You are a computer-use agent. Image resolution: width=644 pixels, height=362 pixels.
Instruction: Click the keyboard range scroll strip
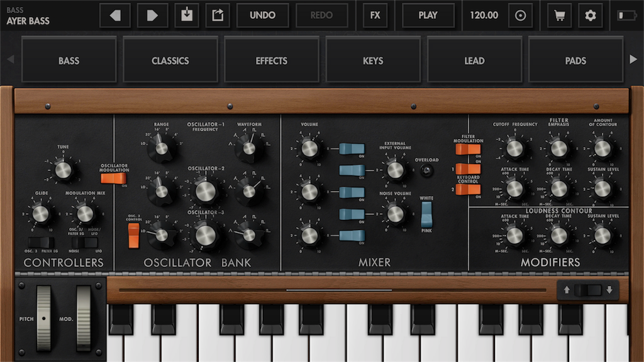(333, 290)
